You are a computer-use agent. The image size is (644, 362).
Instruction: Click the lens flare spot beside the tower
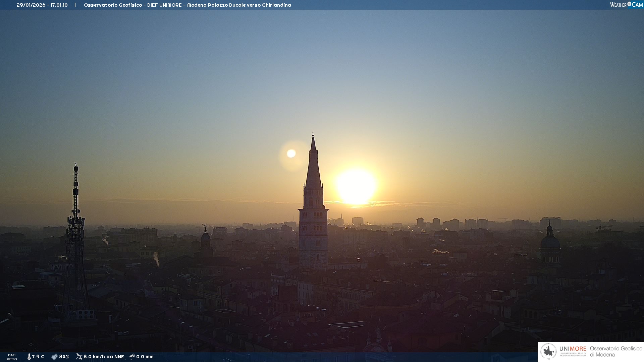[x=291, y=154]
